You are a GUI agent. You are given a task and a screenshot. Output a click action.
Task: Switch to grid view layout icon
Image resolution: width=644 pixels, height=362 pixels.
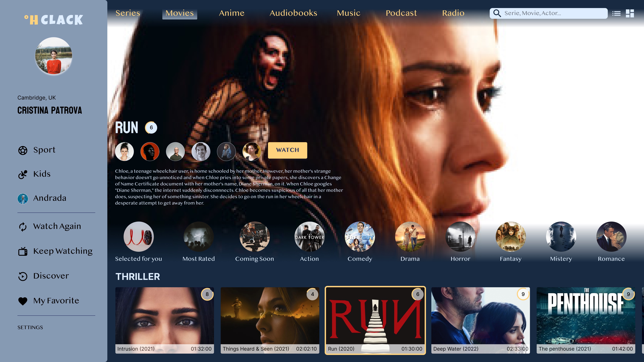630,12
